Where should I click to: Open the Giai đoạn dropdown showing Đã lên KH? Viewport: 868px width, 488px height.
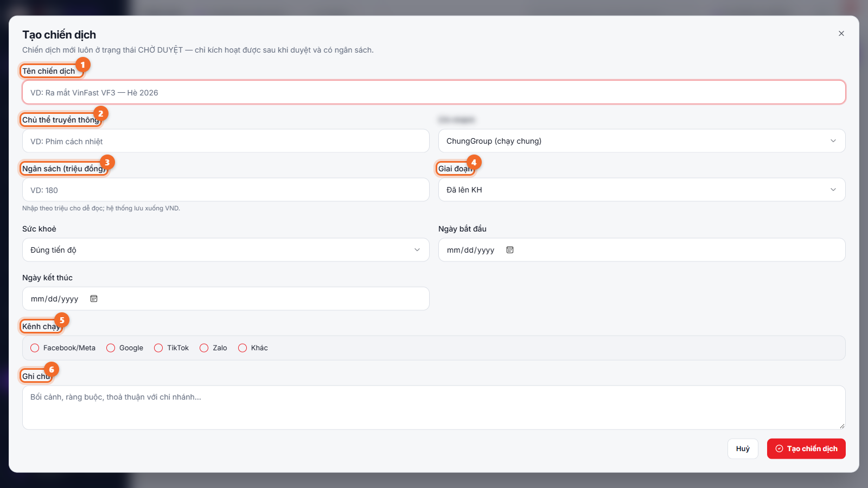642,190
